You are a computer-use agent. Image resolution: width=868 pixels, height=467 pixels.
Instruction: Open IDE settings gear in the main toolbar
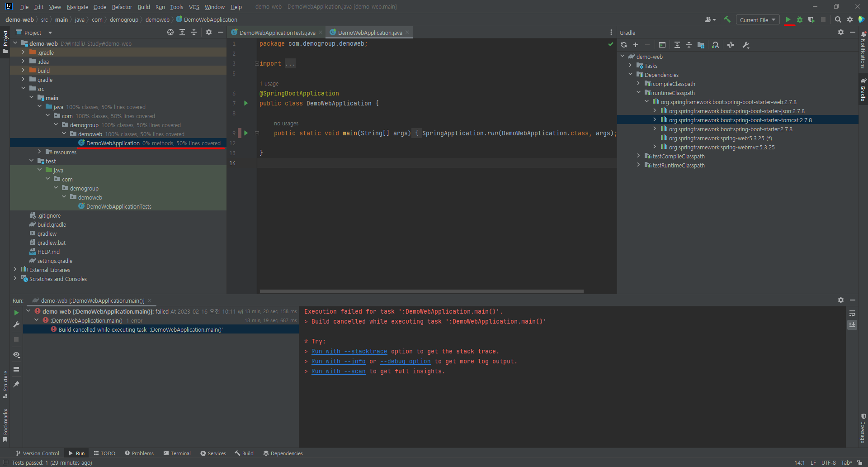pyautogui.click(x=850, y=19)
